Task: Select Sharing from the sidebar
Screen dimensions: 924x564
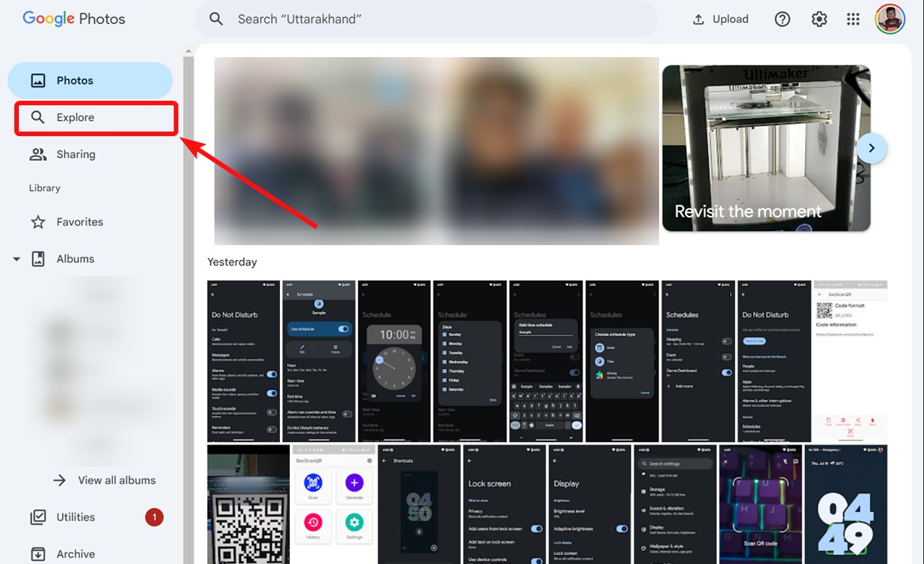Action: 78,153
